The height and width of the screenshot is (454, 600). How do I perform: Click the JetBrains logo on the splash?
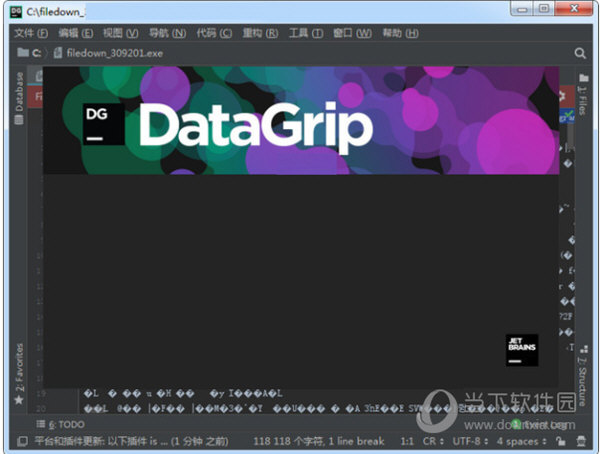(x=522, y=350)
